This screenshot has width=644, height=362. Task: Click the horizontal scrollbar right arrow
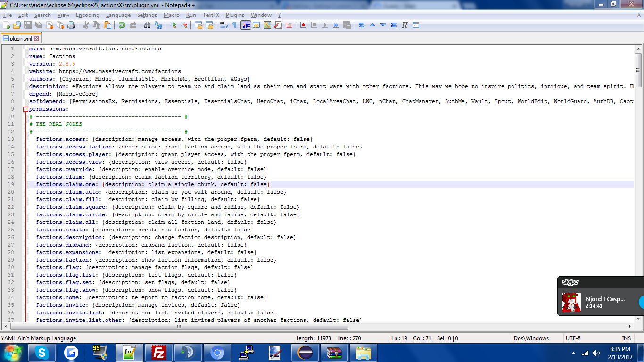coord(630,326)
